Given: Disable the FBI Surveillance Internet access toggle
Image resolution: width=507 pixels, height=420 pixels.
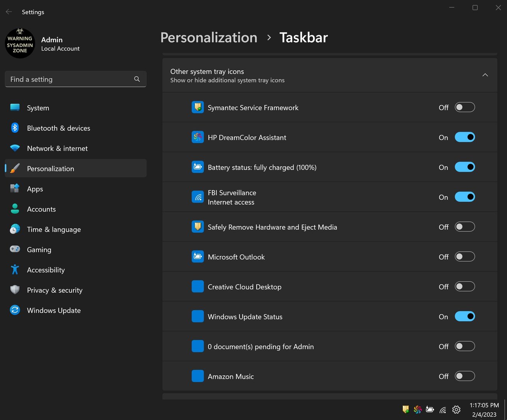Looking at the screenshot, I should pos(465,197).
